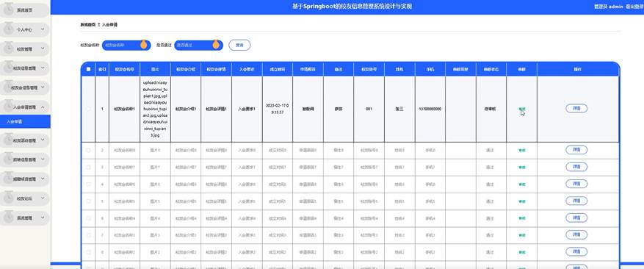Focus the 是否通过 filter input

point(199,45)
